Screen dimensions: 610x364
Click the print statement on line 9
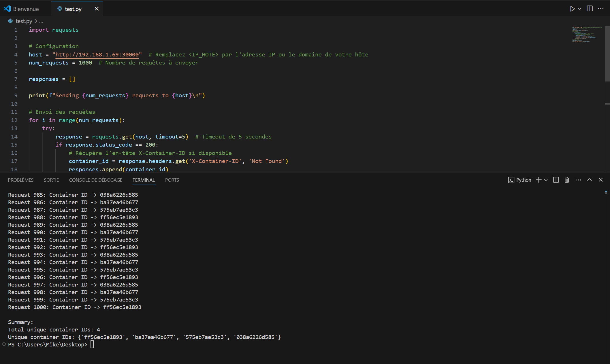(x=117, y=95)
